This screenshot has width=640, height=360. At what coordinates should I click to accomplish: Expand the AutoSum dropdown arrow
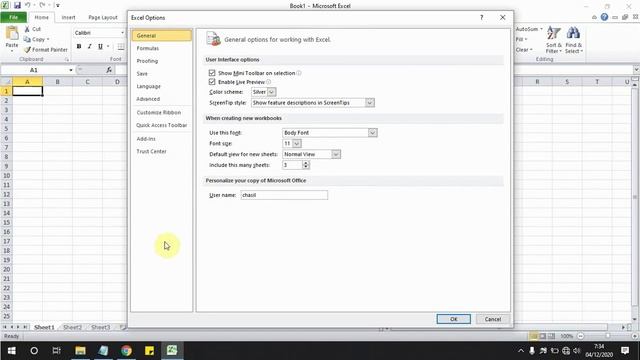pos(541,29)
